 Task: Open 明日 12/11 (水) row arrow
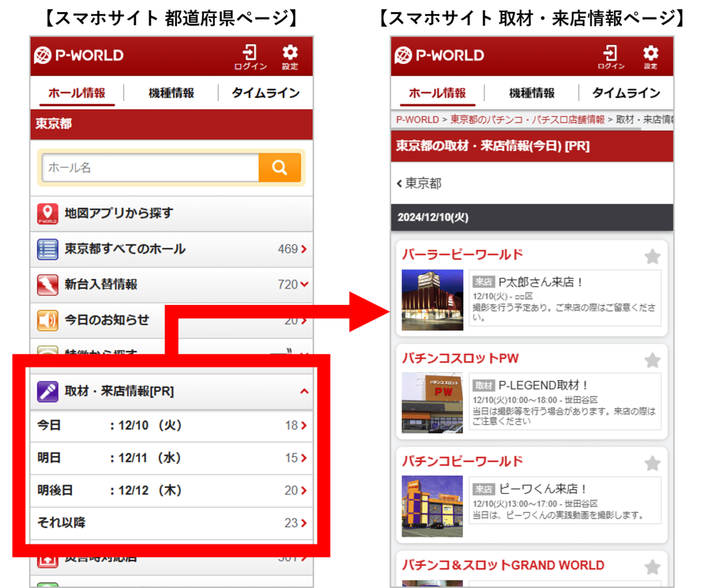(x=304, y=458)
